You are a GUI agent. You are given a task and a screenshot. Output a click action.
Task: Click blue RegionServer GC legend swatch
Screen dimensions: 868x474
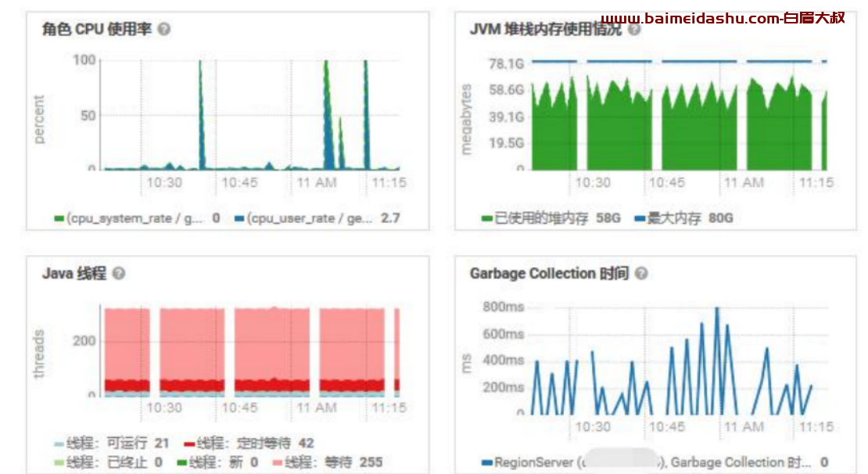pos(487,463)
